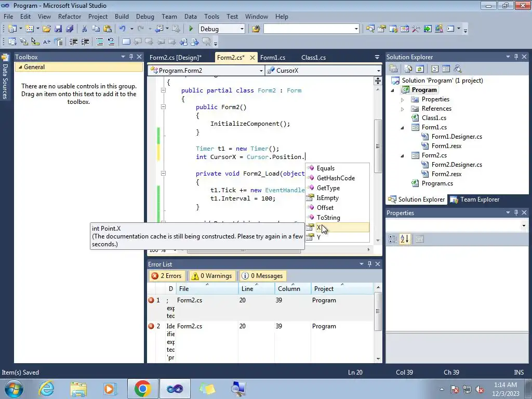Toggle auto-hide pin on Toolbox panel
The height and width of the screenshot is (399, 532).
pos(131,57)
